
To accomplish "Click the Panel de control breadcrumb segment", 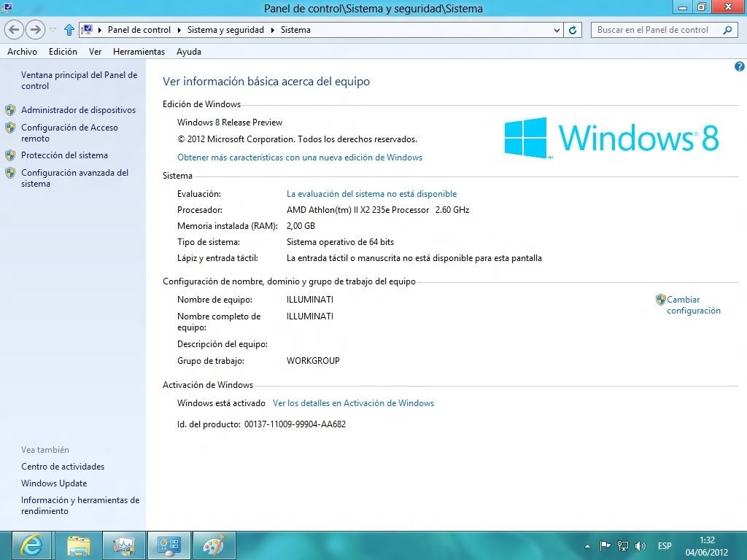I will (139, 30).
